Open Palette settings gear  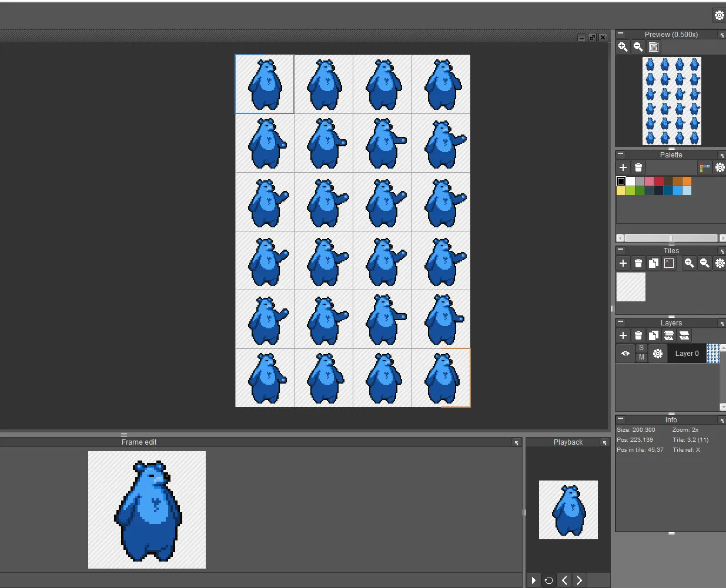[720, 167]
